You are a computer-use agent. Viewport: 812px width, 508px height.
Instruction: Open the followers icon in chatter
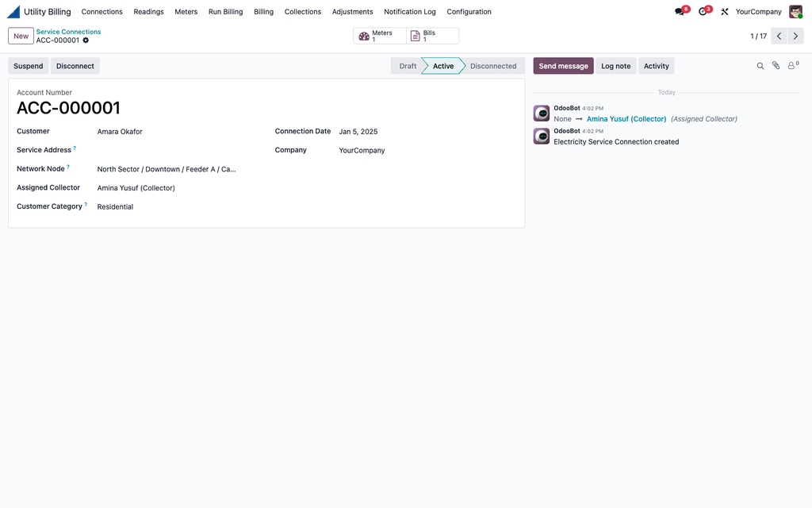[x=793, y=65]
